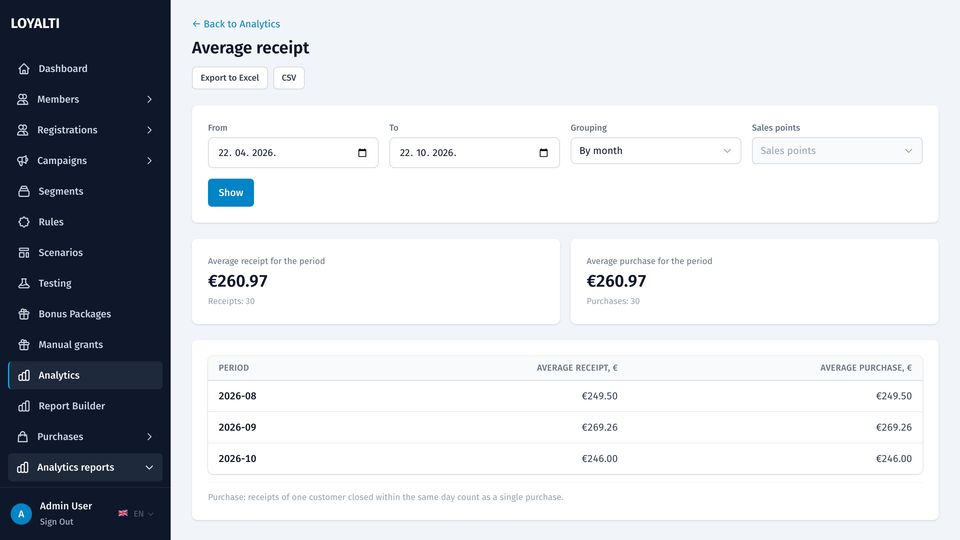Click the Dashboard home icon
Screen dimensions: 960x540
[x=24, y=69]
